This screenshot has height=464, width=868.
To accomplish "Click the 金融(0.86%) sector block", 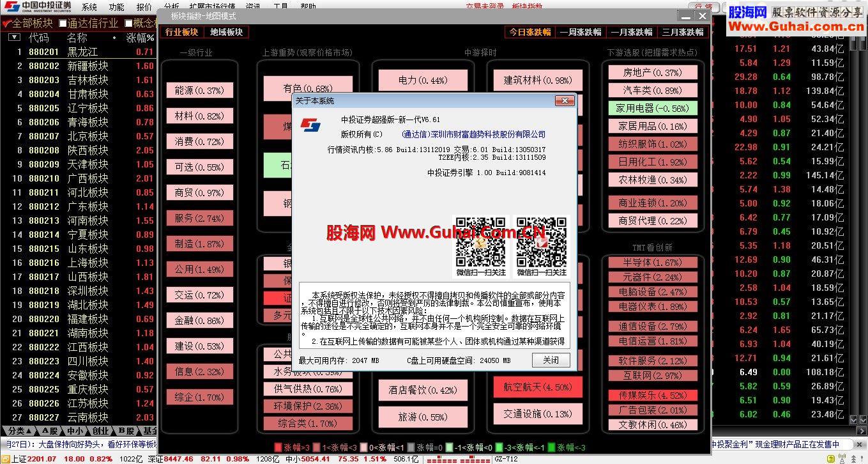I will point(199,321).
